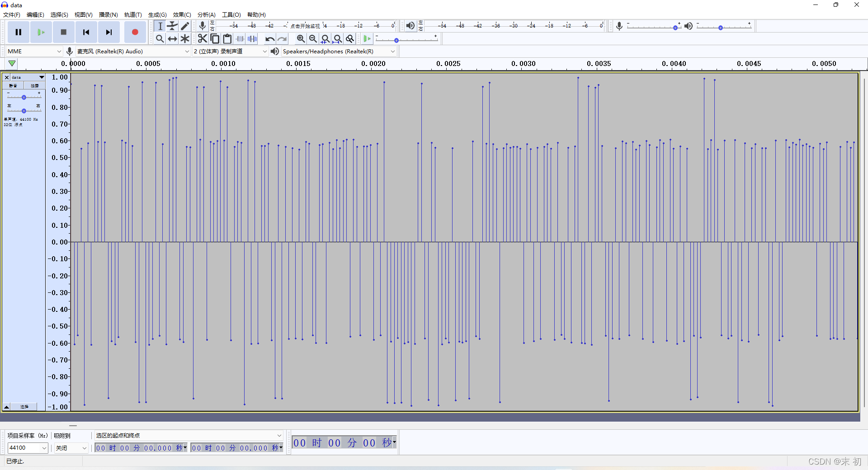Click the 0.0025 mark on the timeline ruler
The width and height of the screenshot is (868, 470).
tap(448, 64)
